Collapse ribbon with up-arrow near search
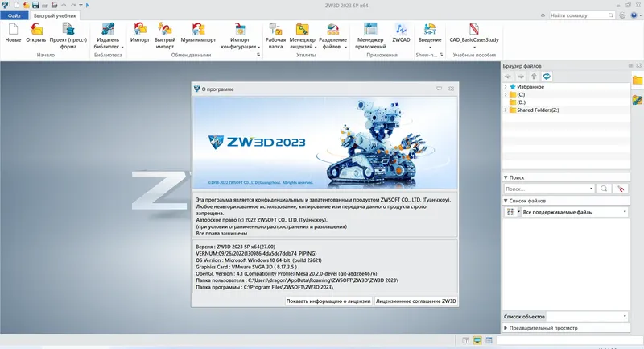The height and width of the screenshot is (349, 644). tap(543, 15)
